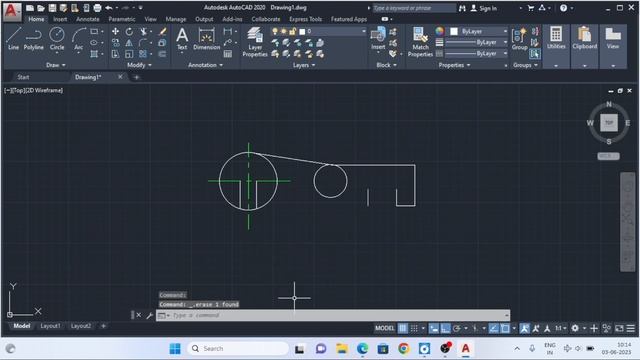The height and width of the screenshot is (360, 640).
Task: Toggle Clean Screen in status bar
Action: click(x=619, y=328)
